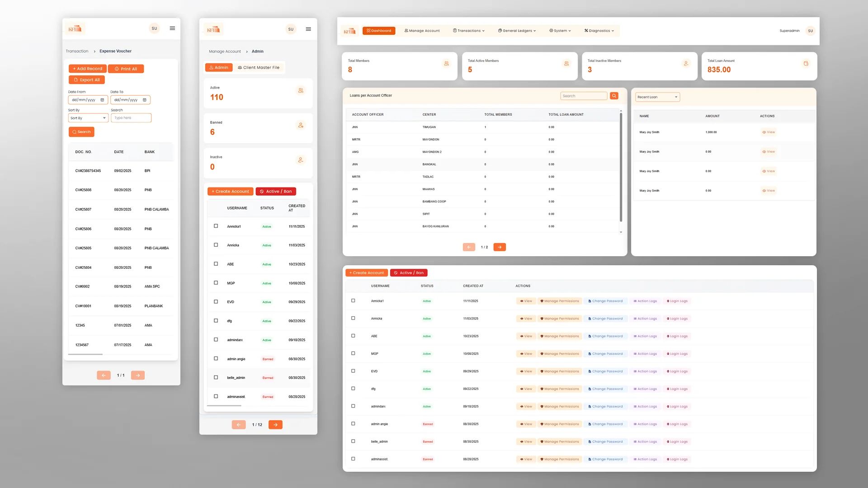The height and width of the screenshot is (488, 868).
Task: Check the Annicka1 row checkbox in desktop table
Action: (x=353, y=300)
